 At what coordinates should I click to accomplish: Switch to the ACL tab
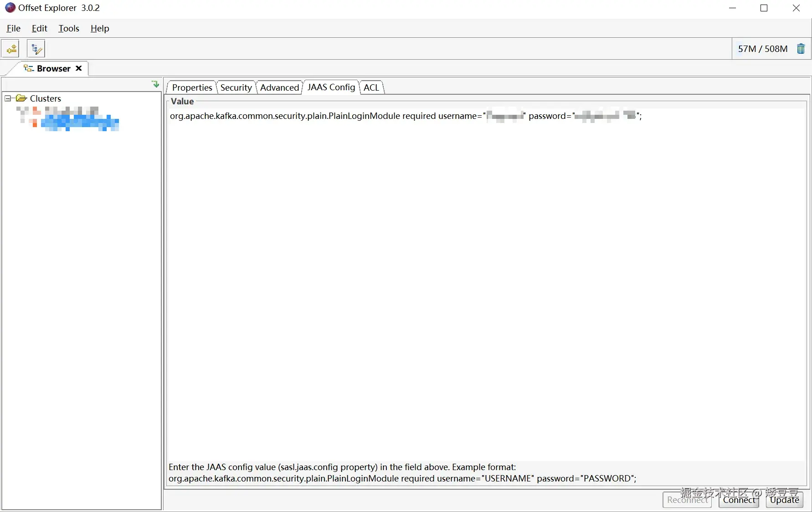tap(371, 87)
